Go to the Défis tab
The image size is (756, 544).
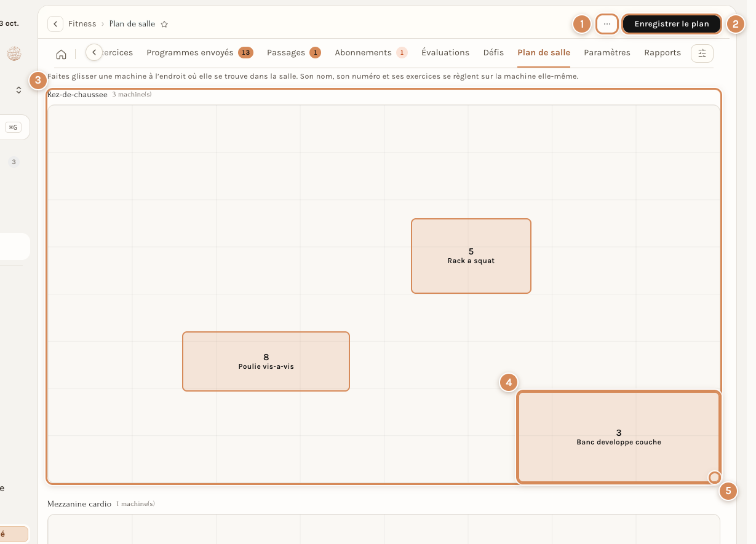click(x=493, y=53)
